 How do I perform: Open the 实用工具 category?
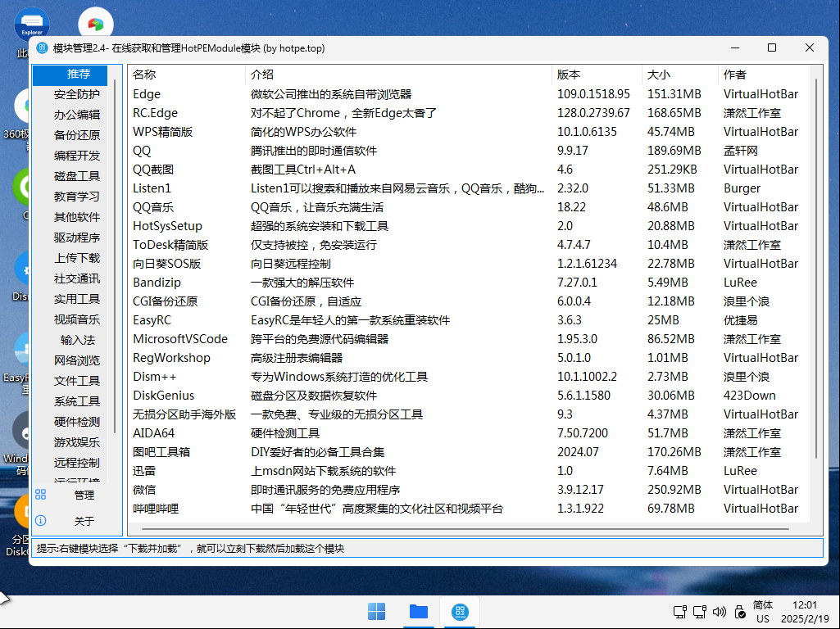pyautogui.click(x=70, y=299)
